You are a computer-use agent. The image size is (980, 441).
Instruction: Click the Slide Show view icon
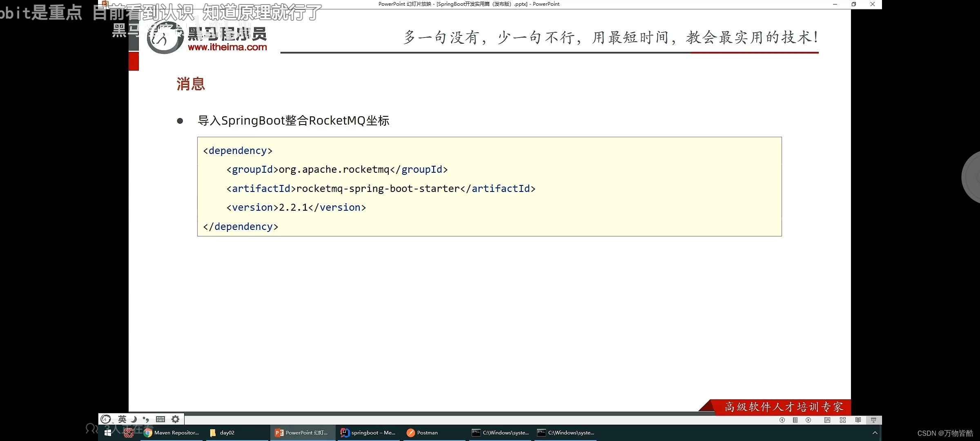click(x=874, y=420)
